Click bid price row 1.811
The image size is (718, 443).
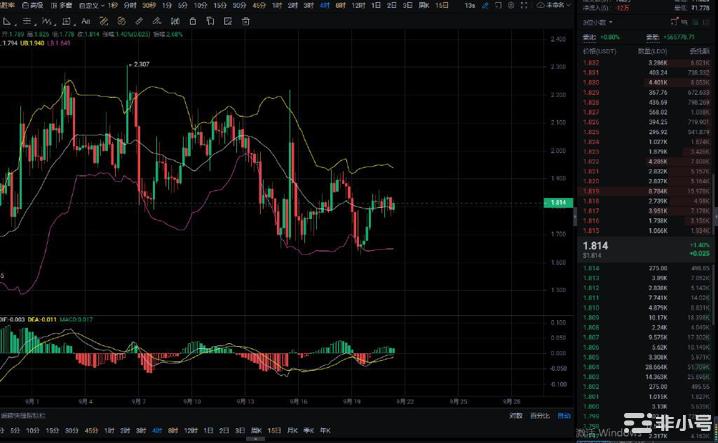[x=646, y=298]
